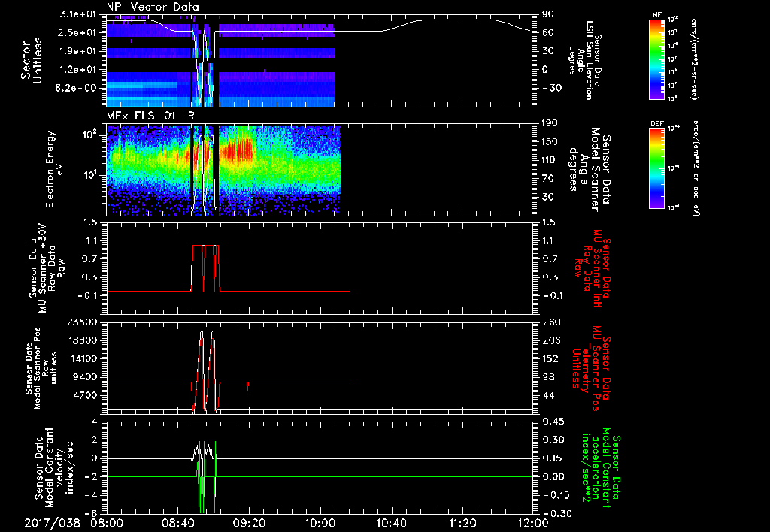Click the 14100 scanner position tick
The width and height of the screenshot is (770, 532).
[x=83, y=358]
